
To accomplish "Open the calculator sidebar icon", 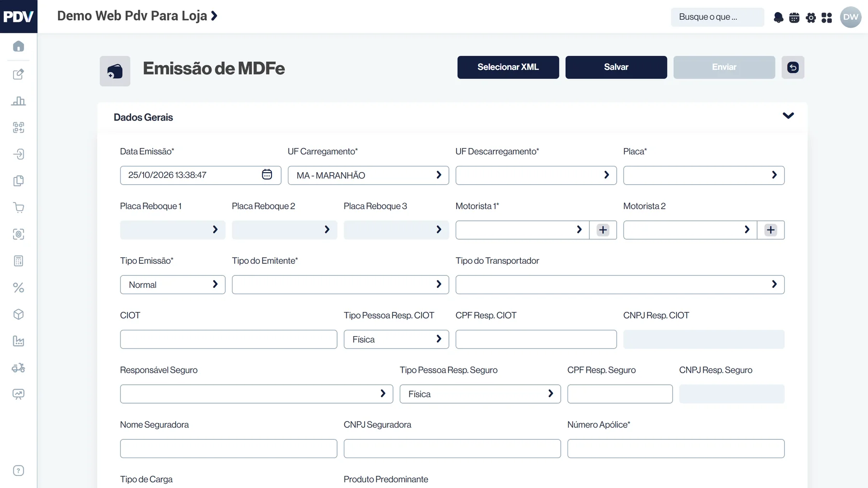I will (x=18, y=261).
